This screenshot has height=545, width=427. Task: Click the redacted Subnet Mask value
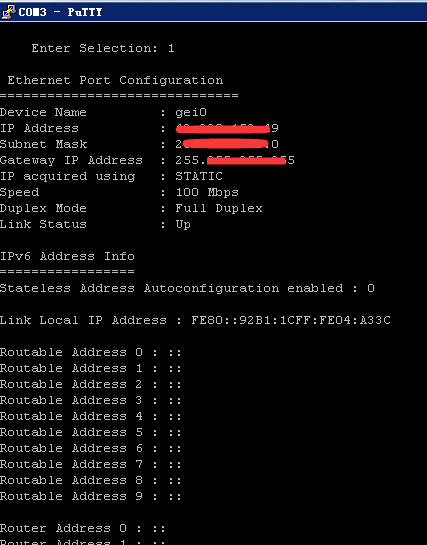click(x=227, y=144)
